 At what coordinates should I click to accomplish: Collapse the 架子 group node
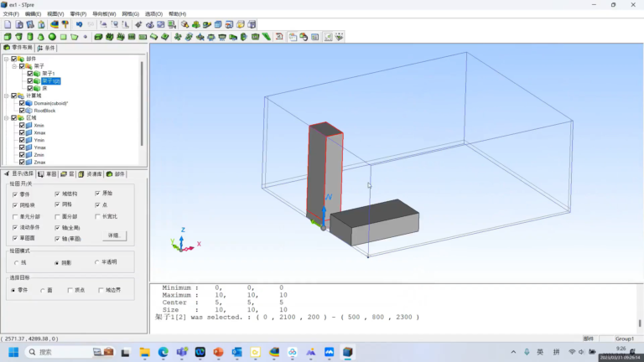click(x=14, y=66)
